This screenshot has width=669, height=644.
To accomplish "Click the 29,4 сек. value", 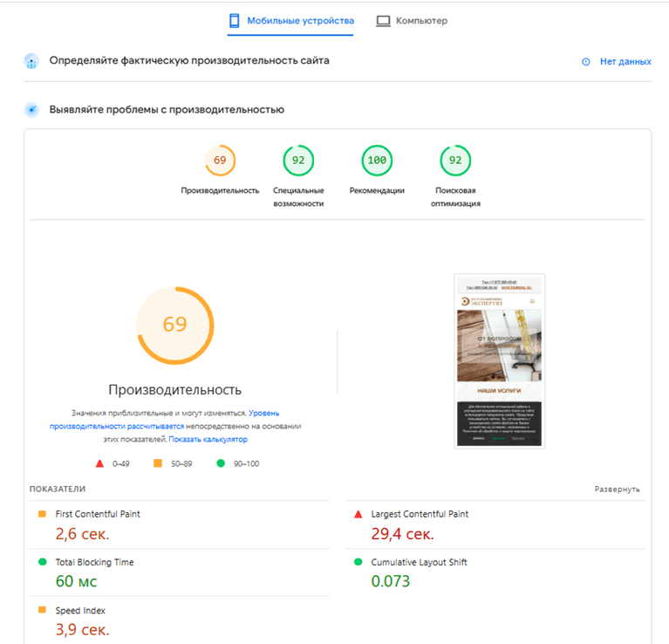I will click(x=402, y=534).
